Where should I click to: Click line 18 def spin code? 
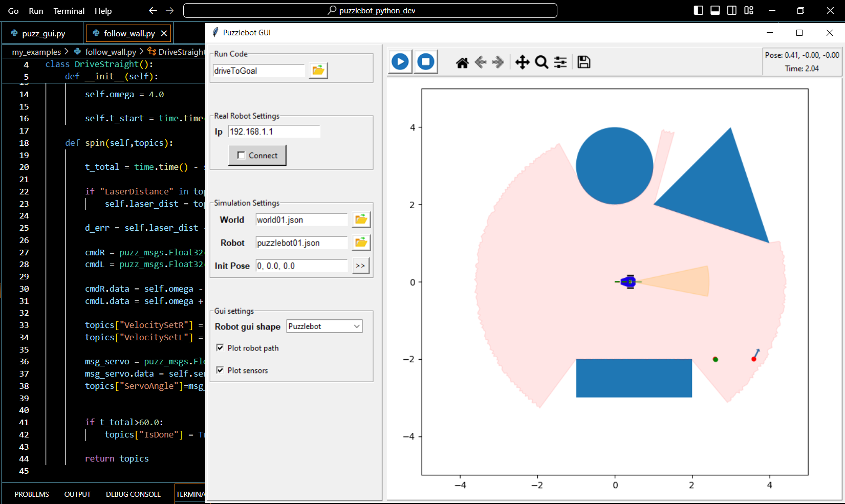119,143
